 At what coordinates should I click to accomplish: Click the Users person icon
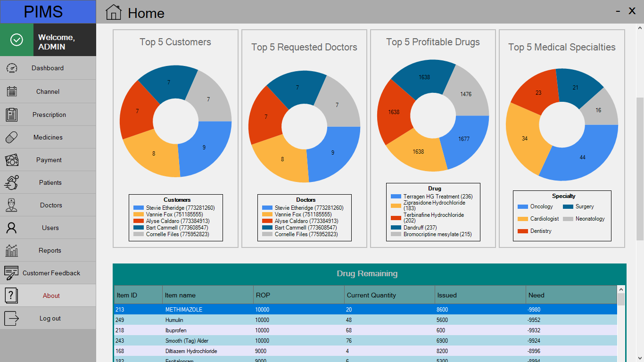[x=12, y=227]
